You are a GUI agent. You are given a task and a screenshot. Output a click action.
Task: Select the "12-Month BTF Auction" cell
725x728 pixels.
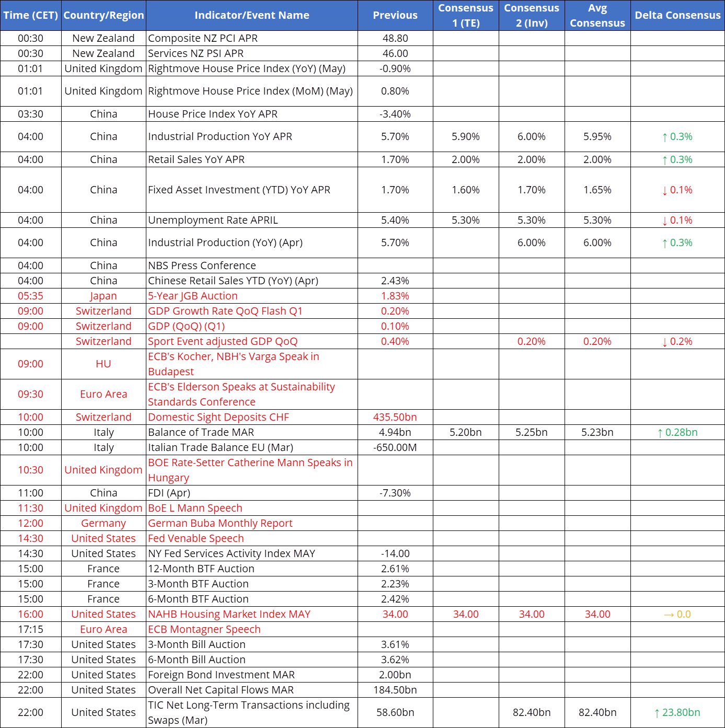coord(252,569)
